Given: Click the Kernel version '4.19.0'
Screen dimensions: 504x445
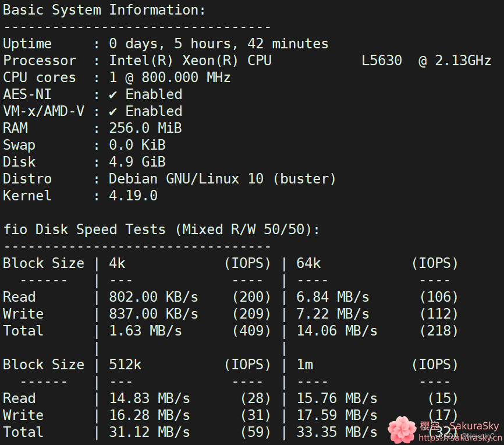Looking at the screenshot, I should pyautogui.click(x=133, y=196).
